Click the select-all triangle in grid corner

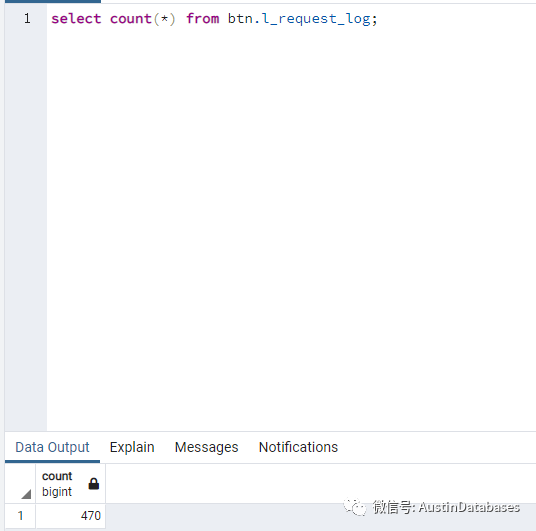pyautogui.click(x=26, y=494)
